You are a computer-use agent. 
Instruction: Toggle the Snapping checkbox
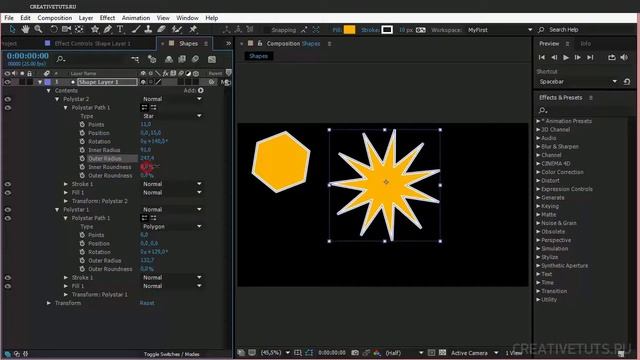[x=267, y=30]
